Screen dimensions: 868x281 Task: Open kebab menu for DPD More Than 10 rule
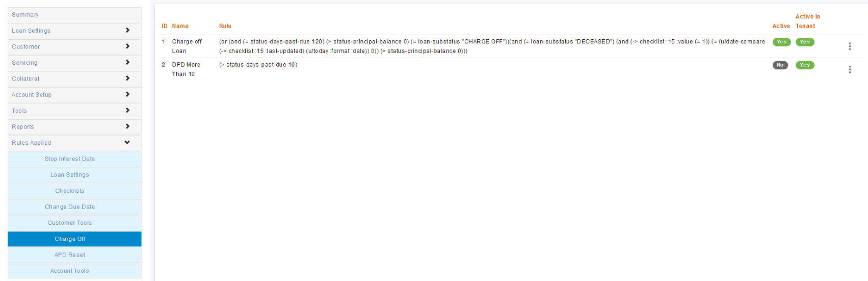pyautogui.click(x=850, y=69)
